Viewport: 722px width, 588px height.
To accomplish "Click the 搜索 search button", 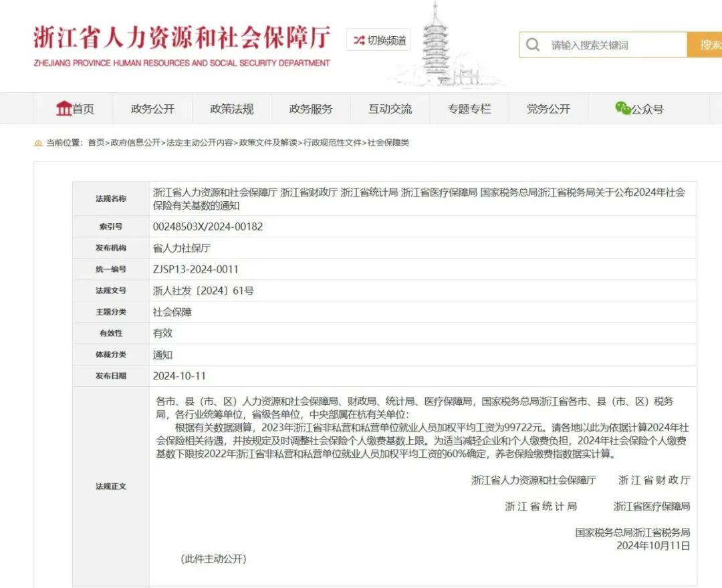I will click(711, 44).
